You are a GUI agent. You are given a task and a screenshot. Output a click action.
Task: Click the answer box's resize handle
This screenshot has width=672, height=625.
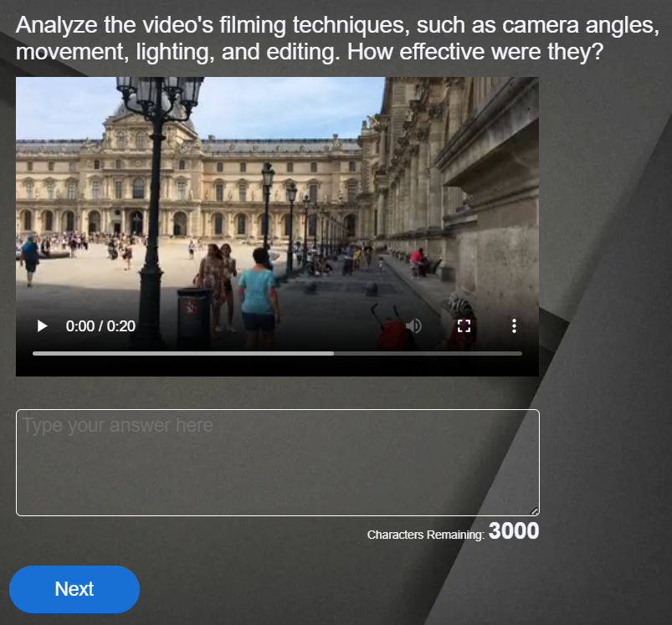click(534, 510)
